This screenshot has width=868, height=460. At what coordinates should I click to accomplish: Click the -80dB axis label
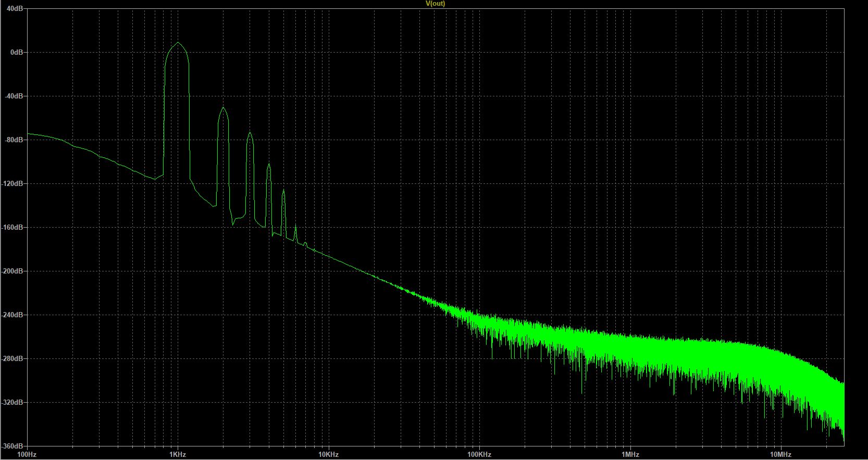coord(15,140)
